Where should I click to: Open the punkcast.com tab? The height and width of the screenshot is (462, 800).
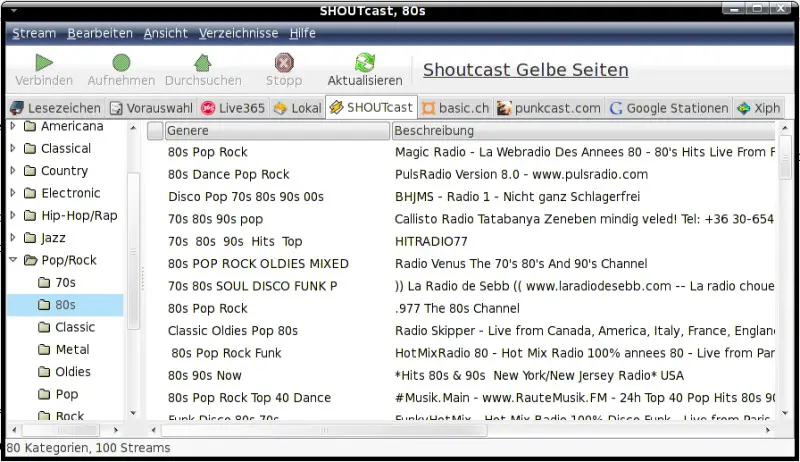tap(549, 108)
